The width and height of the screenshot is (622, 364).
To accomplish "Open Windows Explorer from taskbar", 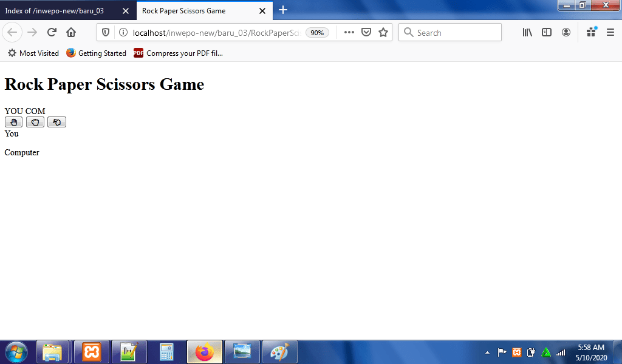I will coord(53,352).
